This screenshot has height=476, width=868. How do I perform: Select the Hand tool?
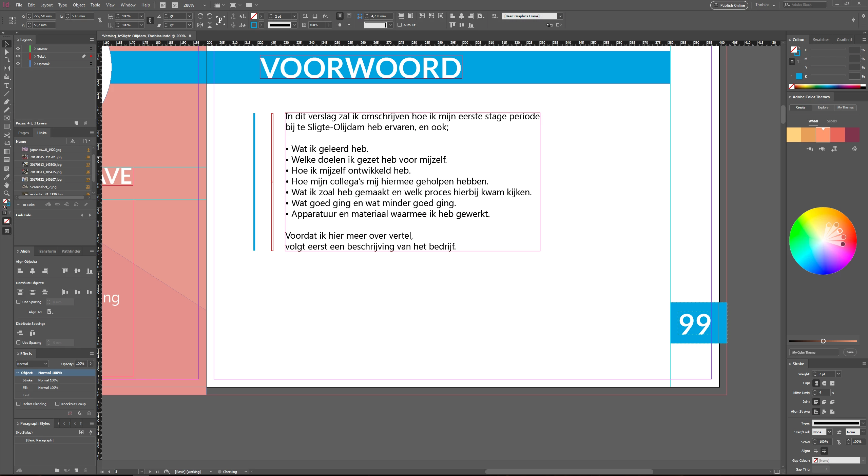[x=6, y=185]
